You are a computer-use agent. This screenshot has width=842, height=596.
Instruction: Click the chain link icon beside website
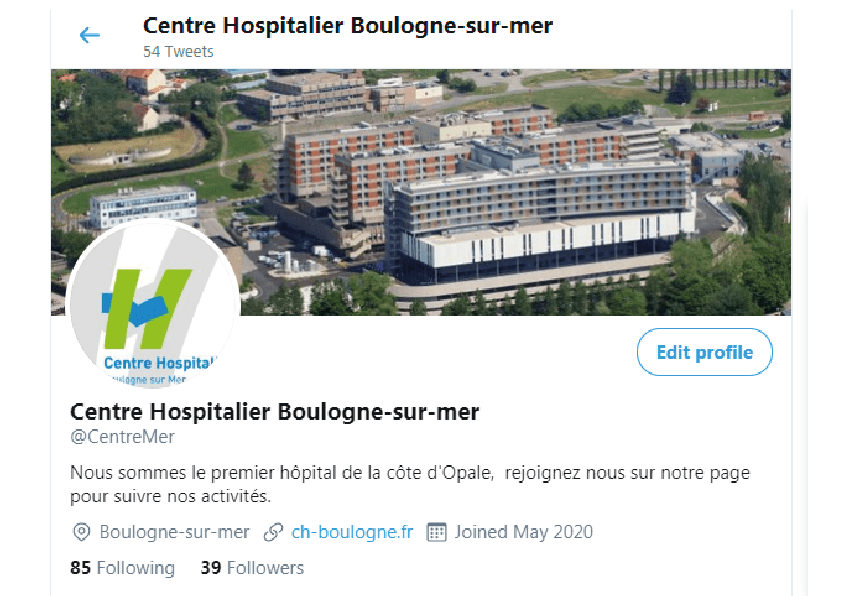click(273, 532)
